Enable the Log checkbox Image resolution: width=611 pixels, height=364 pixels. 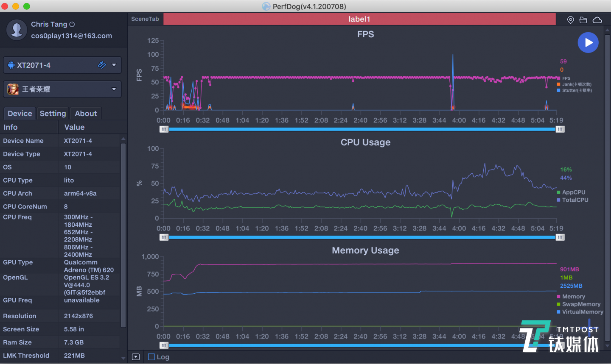[x=151, y=357]
